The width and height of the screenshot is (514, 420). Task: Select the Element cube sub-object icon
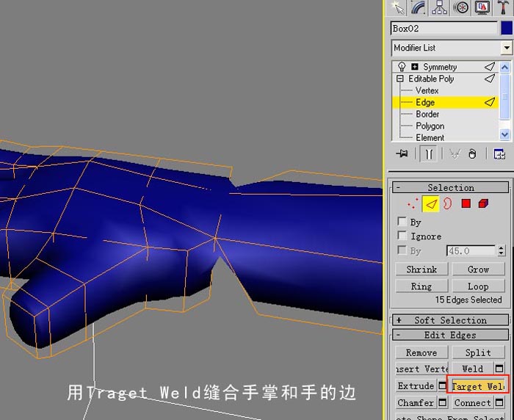pos(483,203)
